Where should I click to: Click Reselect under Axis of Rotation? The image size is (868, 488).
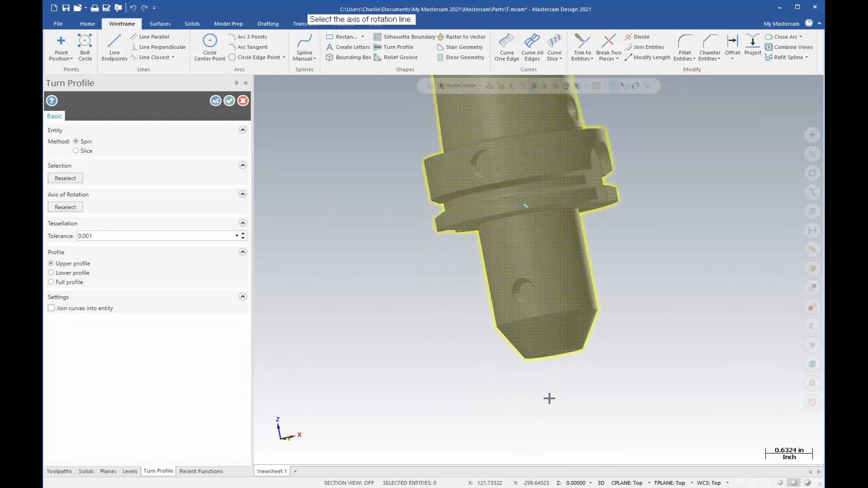65,206
